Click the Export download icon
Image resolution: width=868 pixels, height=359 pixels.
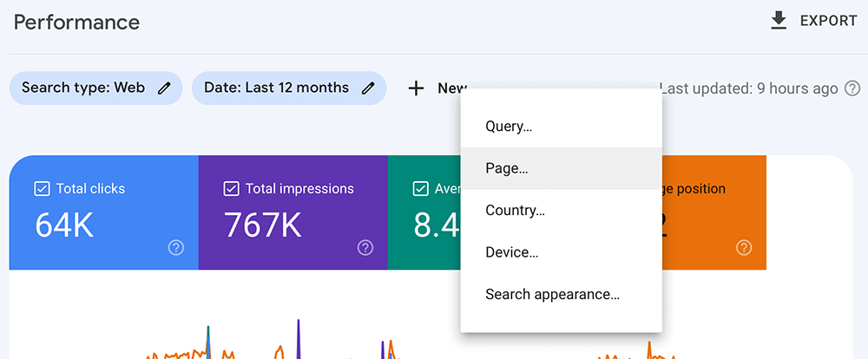coord(779,21)
